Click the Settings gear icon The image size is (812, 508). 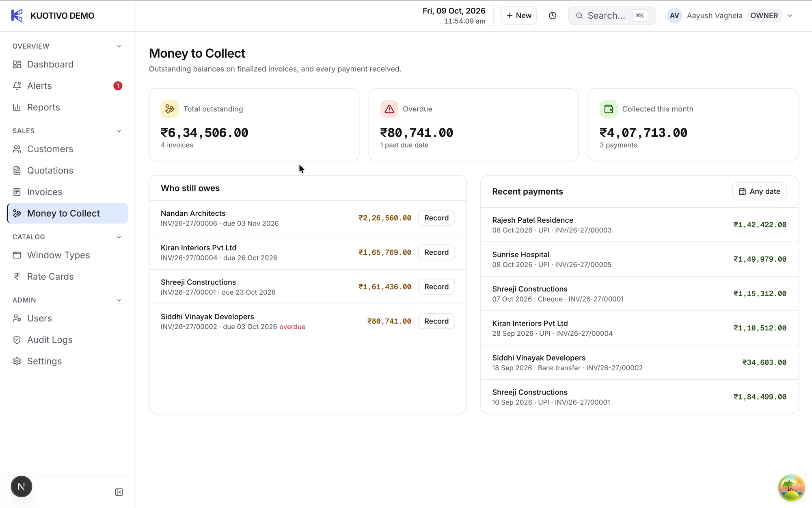pyautogui.click(x=17, y=361)
